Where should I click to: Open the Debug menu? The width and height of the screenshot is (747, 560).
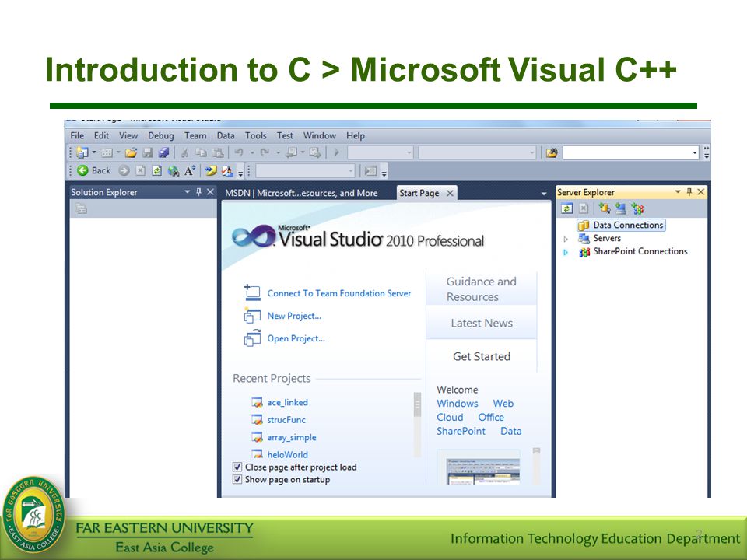point(161,135)
